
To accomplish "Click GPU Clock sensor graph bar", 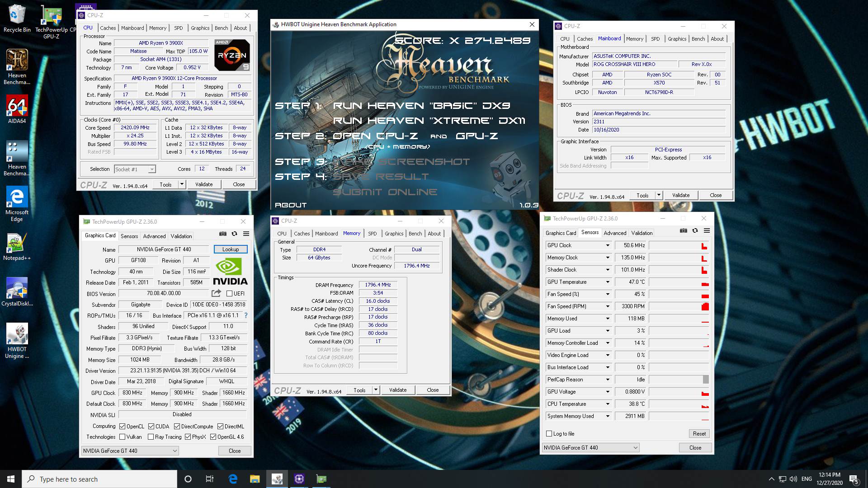I will 679,245.
